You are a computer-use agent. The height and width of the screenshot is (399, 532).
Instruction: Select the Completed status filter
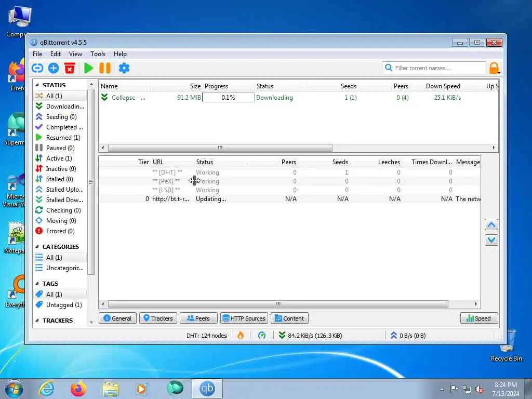(x=60, y=127)
